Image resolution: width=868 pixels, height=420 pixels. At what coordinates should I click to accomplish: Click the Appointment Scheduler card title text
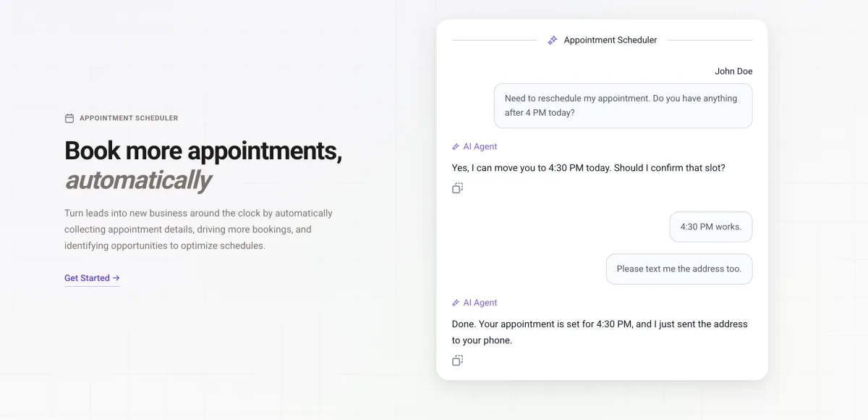pyautogui.click(x=610, y=41)
